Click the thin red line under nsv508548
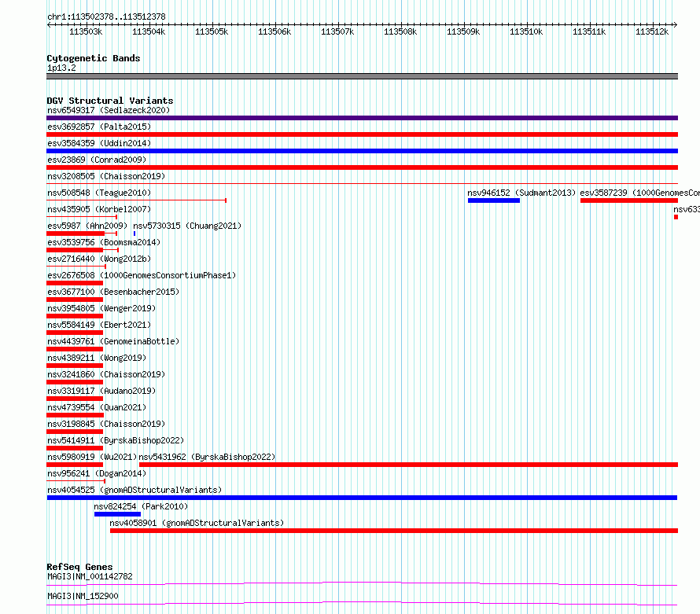Screen dimensions: 700x614 point(137,200)
